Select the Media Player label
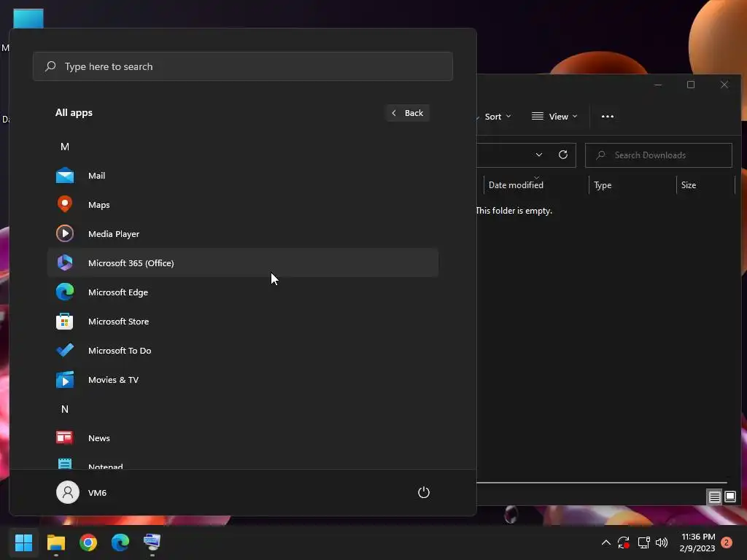The height and width of the screenshot is (560, 747). tap(114, 234)
